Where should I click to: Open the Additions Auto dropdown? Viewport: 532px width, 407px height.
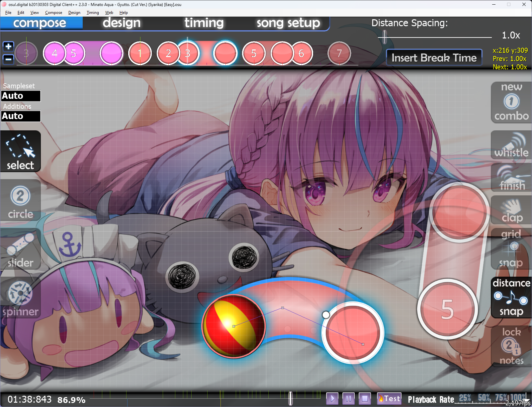click(x=21, y=116)
